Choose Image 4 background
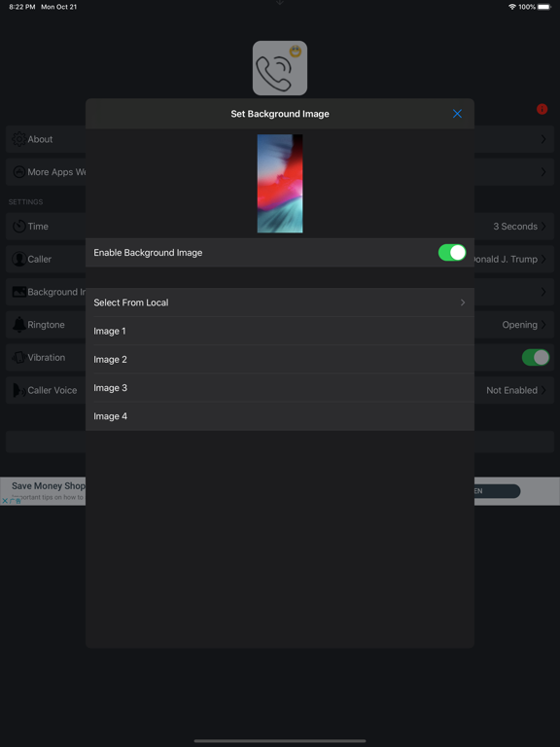 [x=280, y=416]
